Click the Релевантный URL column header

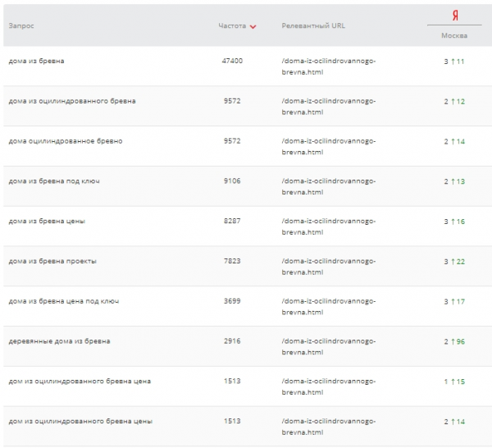pos(313,25)
